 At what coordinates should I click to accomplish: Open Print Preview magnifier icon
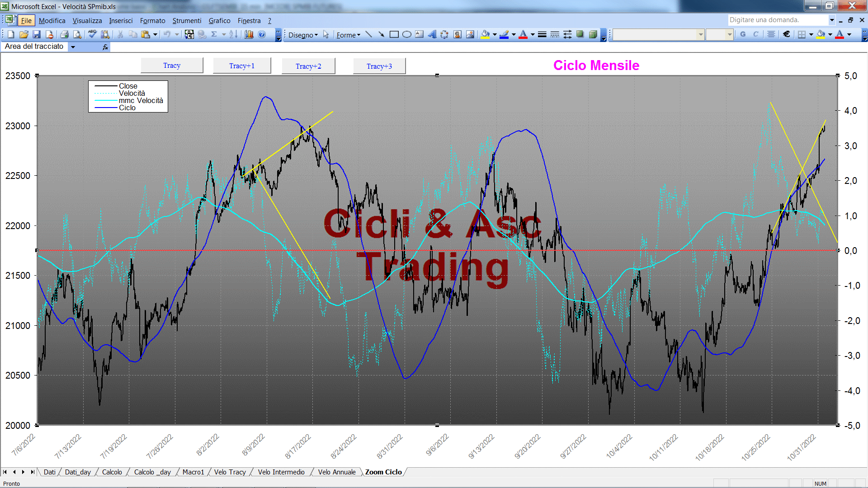(x=77, y=34)
